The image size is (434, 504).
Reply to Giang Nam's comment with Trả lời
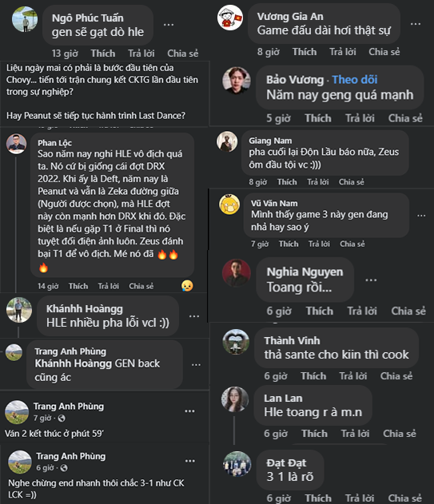[x=318, y=182]
